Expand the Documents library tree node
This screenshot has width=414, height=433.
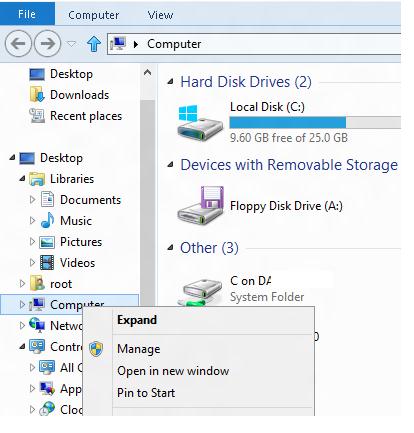32,200
